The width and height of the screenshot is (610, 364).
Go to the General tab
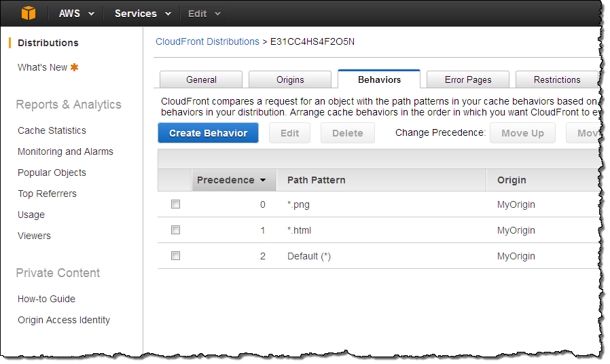pyautogui.click(x=201, y=79)
